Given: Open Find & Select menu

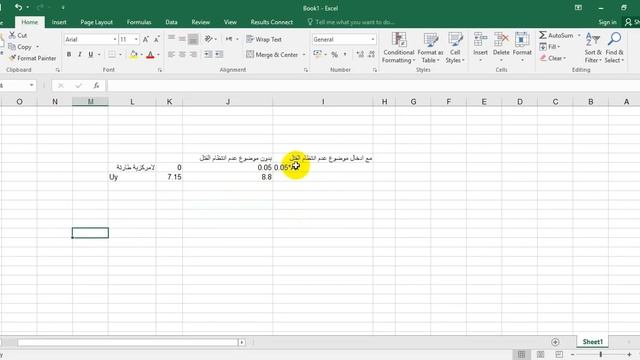Looking at the screenshot, I should 614,48.
